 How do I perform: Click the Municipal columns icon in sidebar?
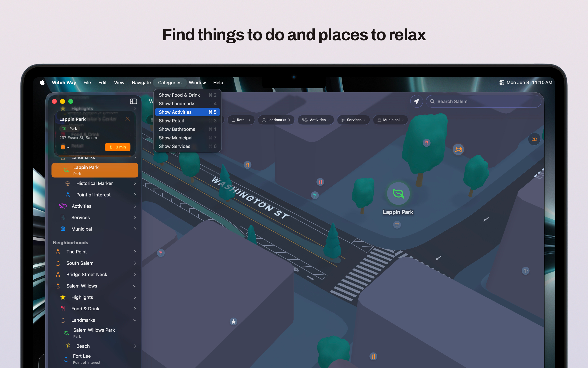(63, 229)
